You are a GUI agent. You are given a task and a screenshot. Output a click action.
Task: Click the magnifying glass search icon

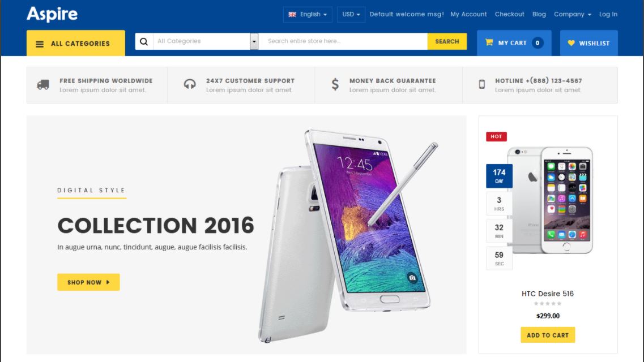144,41
